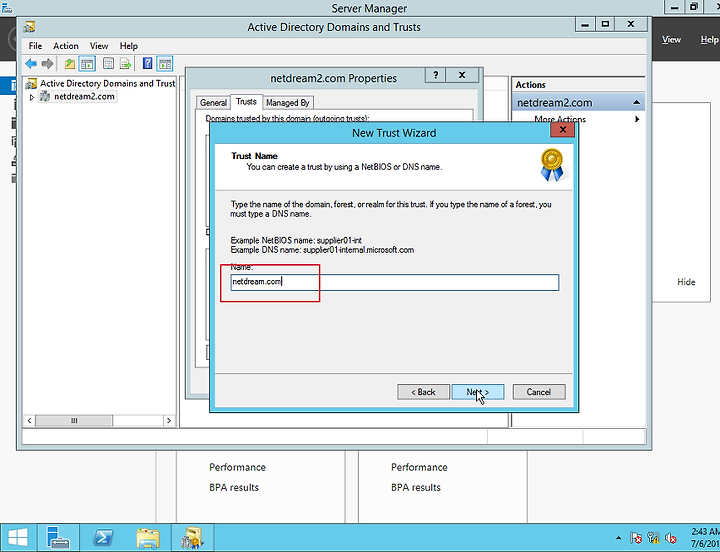This screenshot has height=552, width=720.
Task: Click the Domains and Trusts taskbar icon
Action: pyautogui.click(x=192, y=537)
